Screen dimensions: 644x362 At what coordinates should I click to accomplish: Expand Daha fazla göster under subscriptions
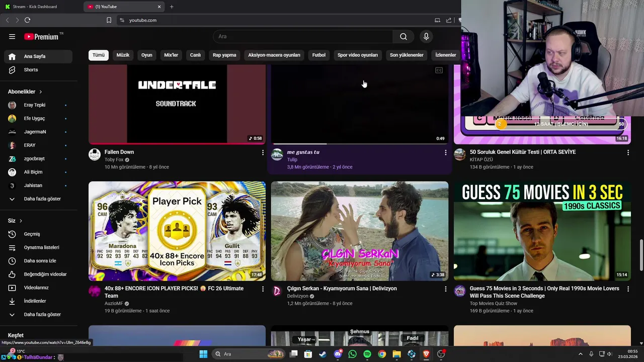click(x=38, y=199)
